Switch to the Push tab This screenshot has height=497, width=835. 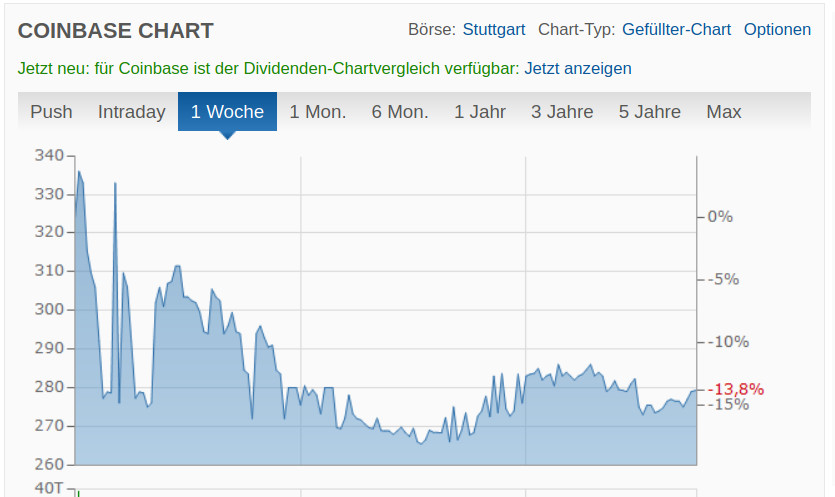click(x=51, y=112)
